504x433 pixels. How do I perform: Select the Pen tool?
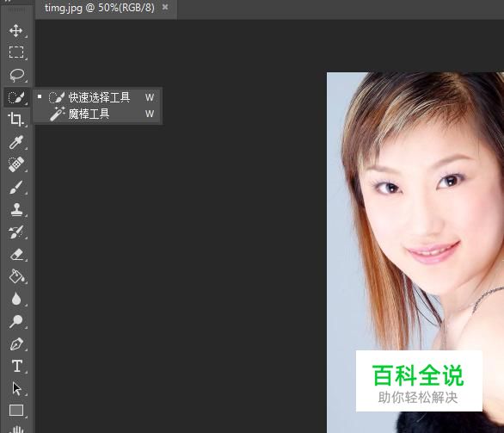pos(16,343)
